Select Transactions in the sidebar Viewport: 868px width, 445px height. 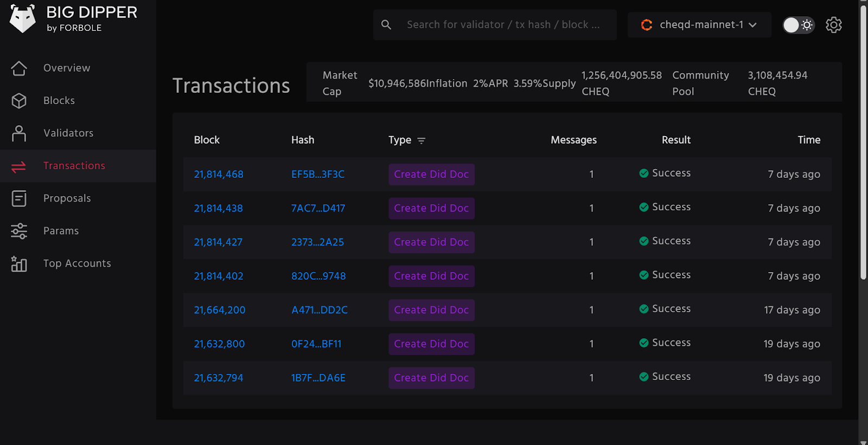tap(74, 166)
